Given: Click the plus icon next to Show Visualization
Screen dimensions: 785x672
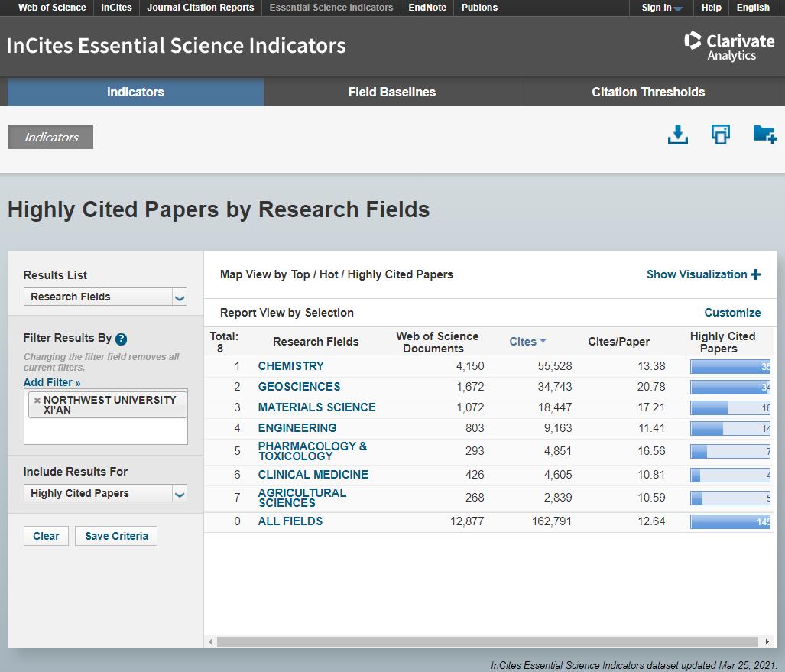Looking at the screenshot, I should tap(756, 274).
